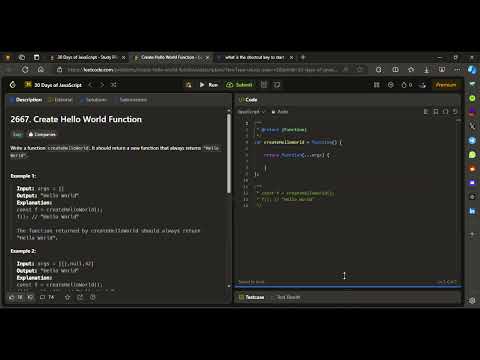Screen dimensions: 480x360
Task: Select the Create Hello World Function browser tab
Action: tap(172, 57)
